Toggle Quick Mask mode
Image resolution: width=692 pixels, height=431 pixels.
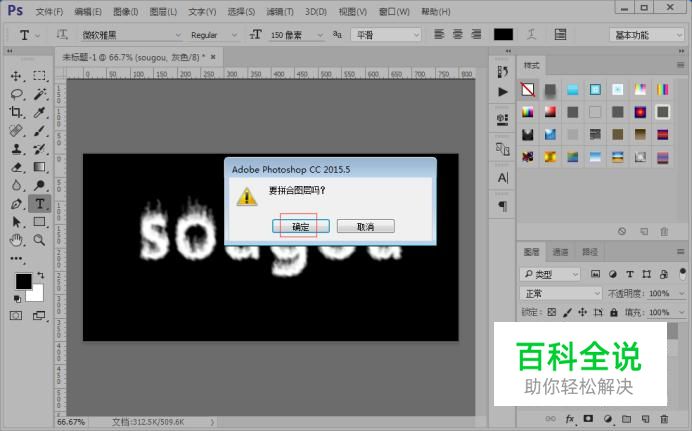coord(16,316)
